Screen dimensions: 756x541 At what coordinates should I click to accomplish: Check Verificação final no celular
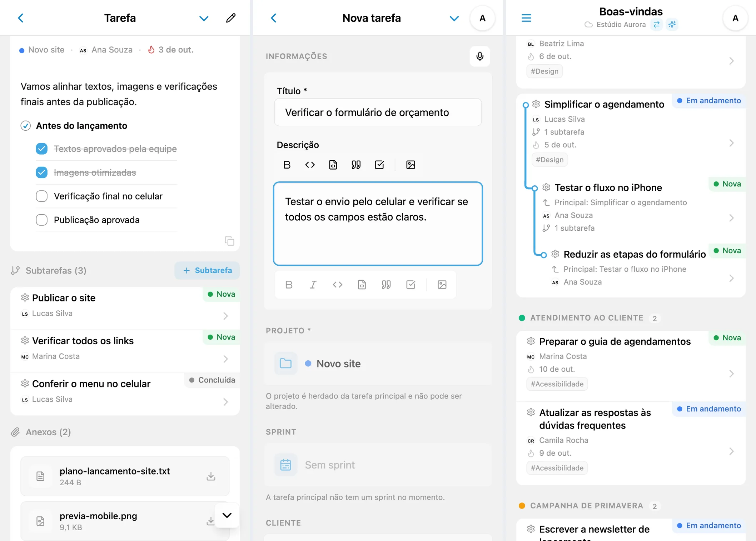(x=42, y=196)
